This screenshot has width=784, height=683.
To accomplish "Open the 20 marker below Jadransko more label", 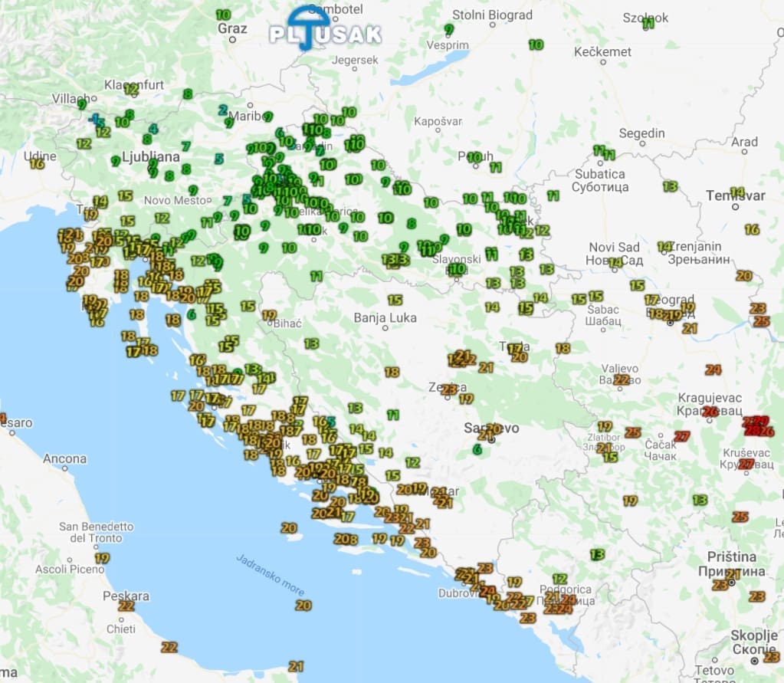I will [x=303, y=605].
